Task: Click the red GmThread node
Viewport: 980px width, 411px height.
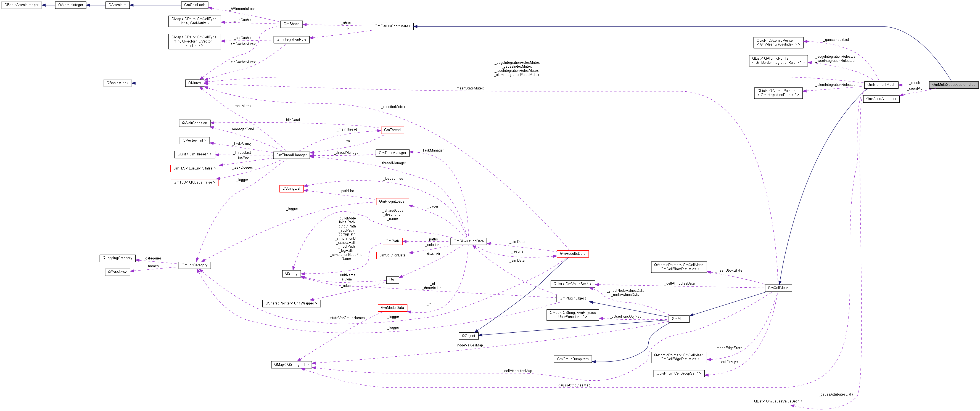Action: pos(392,130)
